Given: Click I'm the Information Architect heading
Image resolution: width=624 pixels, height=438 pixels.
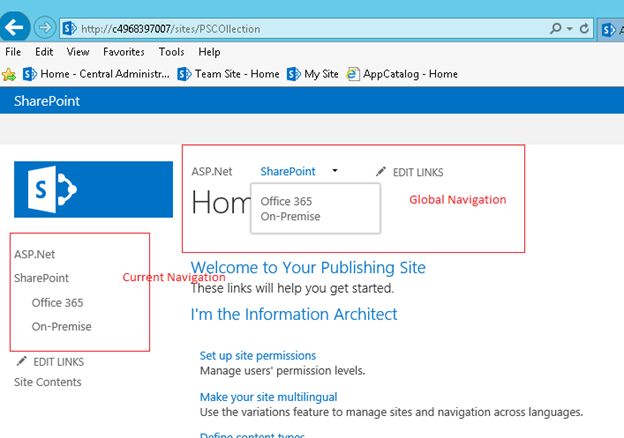Looking at the screenshot, I should coord(294,314).
